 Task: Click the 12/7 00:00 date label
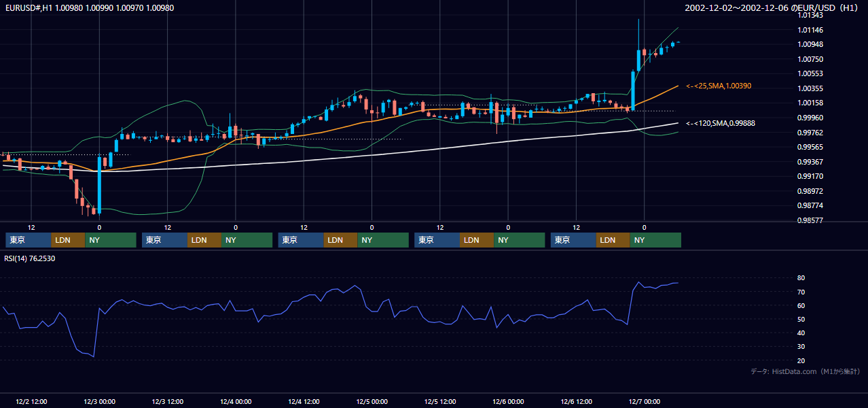point(644,402)
